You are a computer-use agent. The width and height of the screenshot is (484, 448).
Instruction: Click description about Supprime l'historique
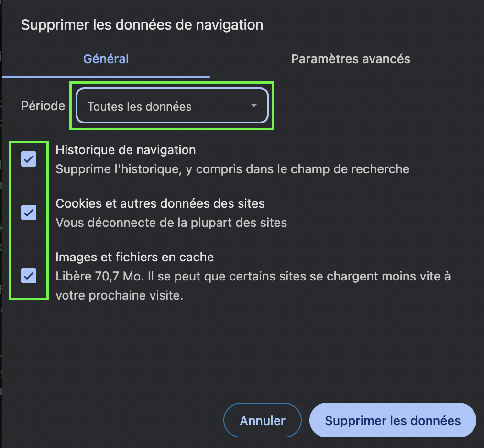232,169
